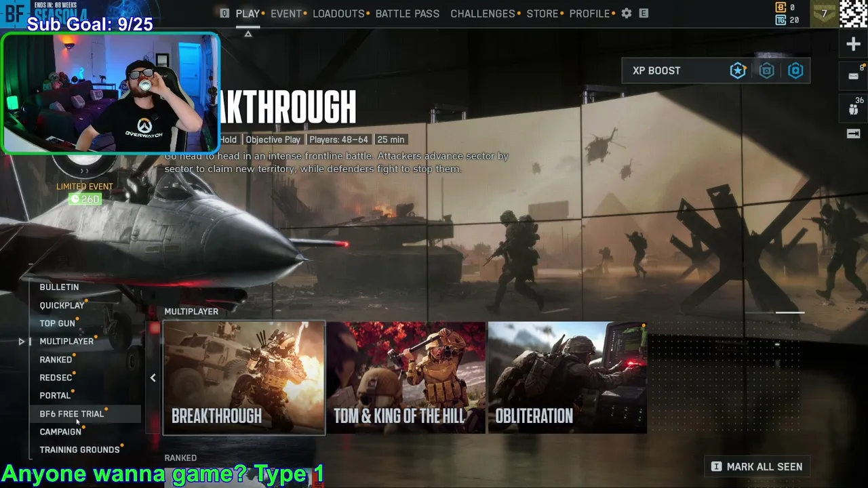868x488 pixels.
Task: Click the gold B currency icon
Action: coord(781,7)
